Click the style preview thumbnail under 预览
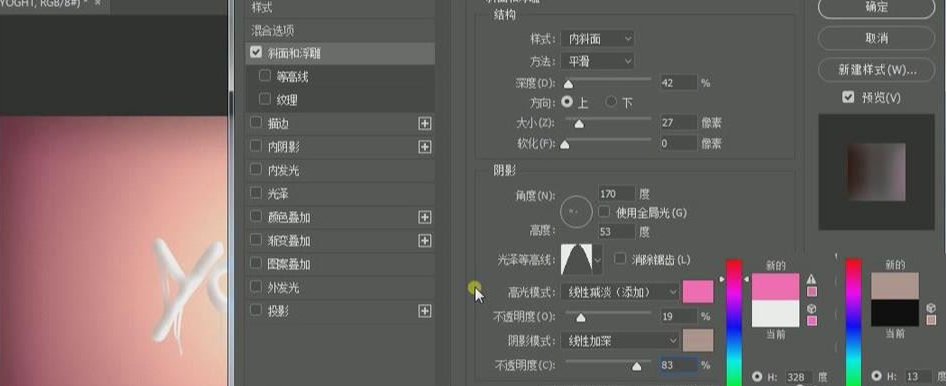Image resolution: width=947 pixels, height=386 pixels. pyautogui.click(x=876, y=172)
